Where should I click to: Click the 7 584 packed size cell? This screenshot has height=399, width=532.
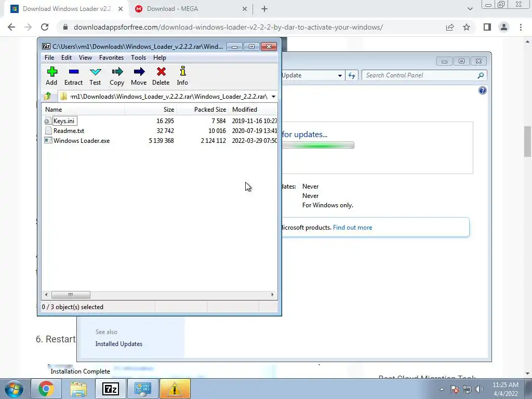click(219, 121)
